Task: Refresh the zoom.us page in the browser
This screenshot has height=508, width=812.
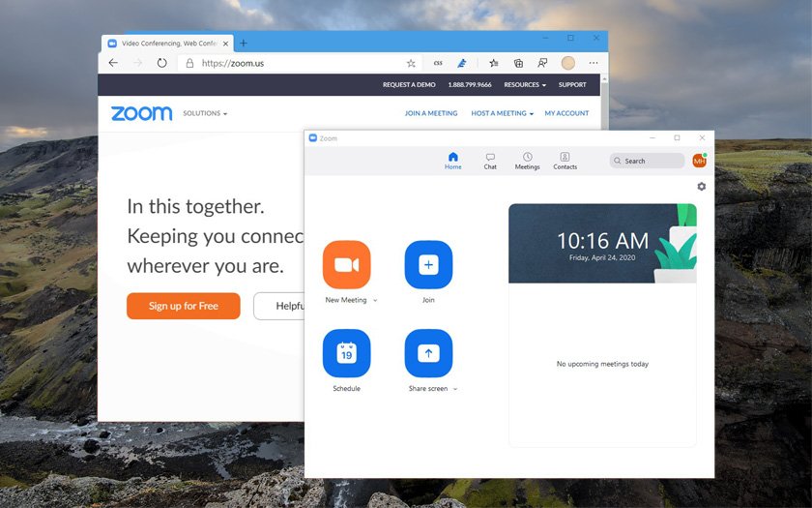Action: [161, 63]
